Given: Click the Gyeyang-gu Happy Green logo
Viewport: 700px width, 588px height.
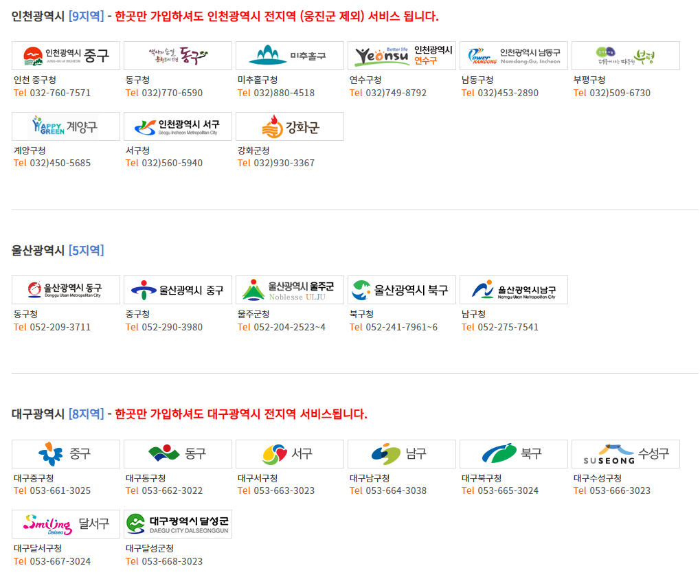Looking at the screenshot, I should click(66, 126).
